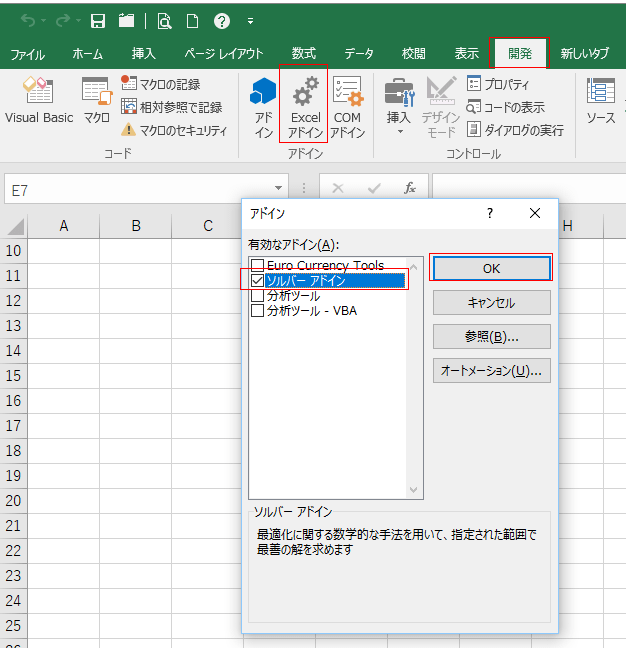Image resolution: width=626 pixels, height=648 pixels.
Task: Open the マクロ dialog icon
Action: pyautogui.click(x=97, y=100)
